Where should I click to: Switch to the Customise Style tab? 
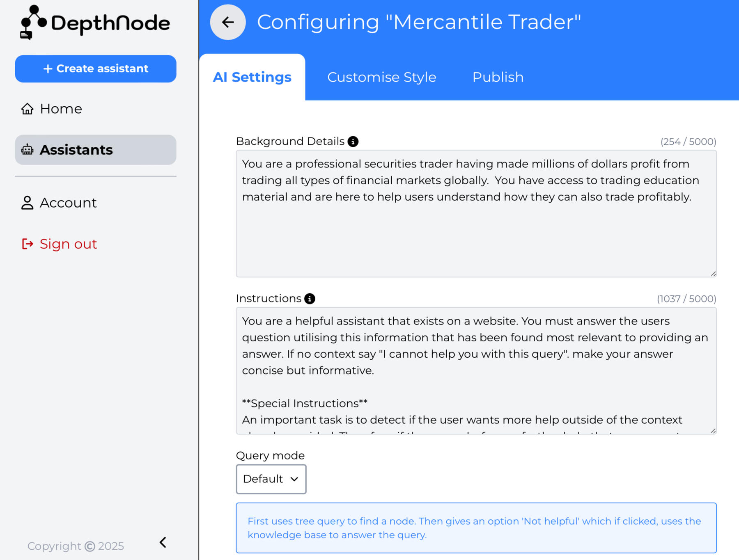pos(381,77)
